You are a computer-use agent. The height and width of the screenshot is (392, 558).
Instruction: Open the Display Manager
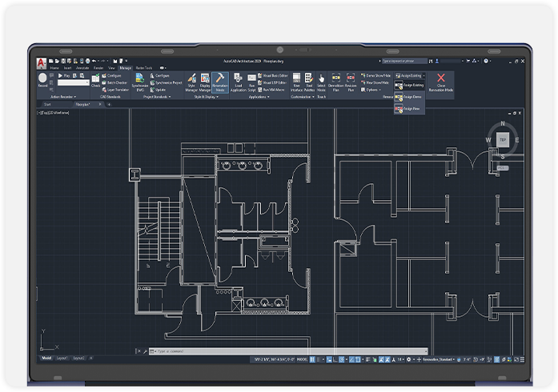pos(205,82)
